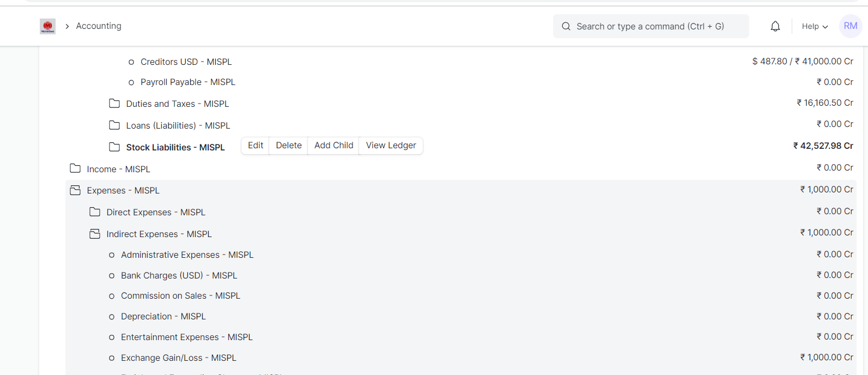Expand the Income - MISPL folder icon

(x=75, y=168)
